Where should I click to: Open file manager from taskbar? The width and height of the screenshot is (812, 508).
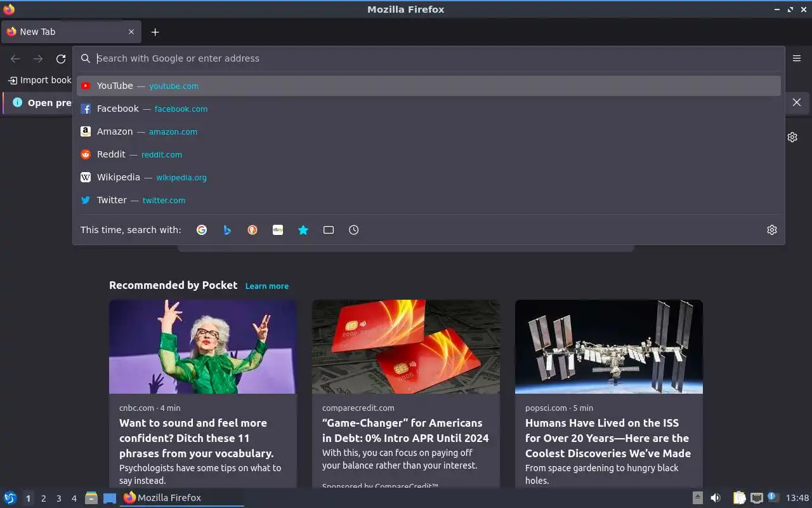coord(91,498)
